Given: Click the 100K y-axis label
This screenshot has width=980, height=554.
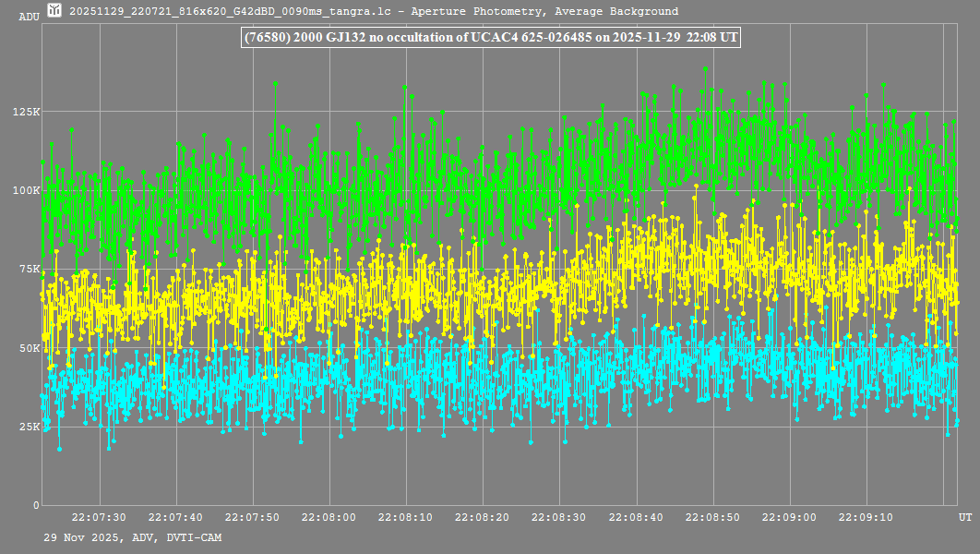Looking at the screenshot, I should 27,190.
